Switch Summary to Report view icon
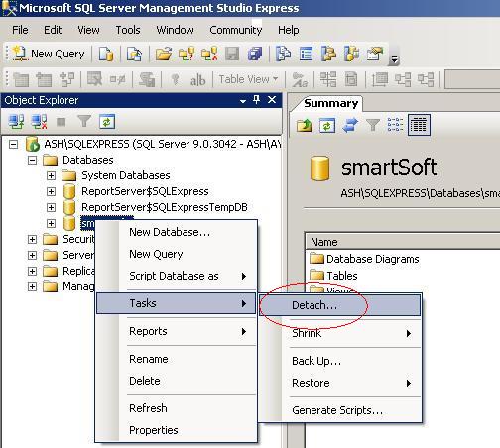 419,125
